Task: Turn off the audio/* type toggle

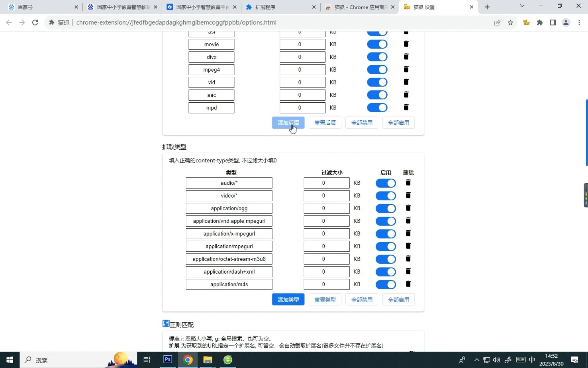Action: pyautogui.click(x=386, y=183)
